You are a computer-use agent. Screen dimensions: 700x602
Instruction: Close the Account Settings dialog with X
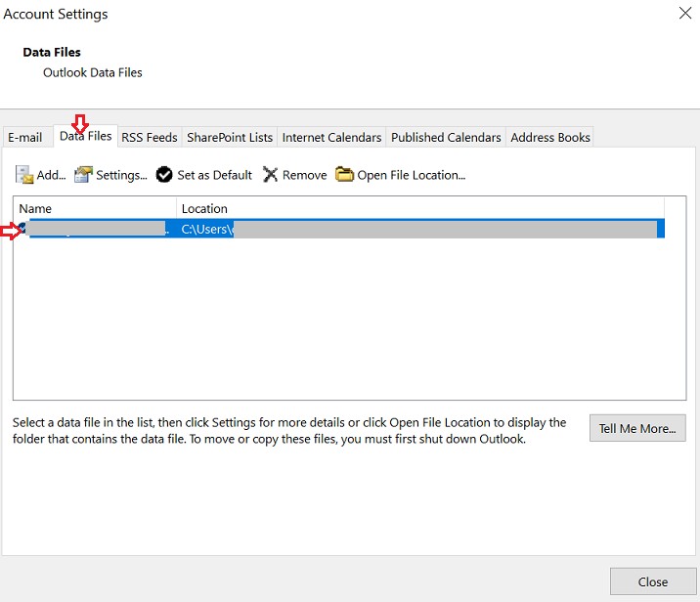click(685, 13)
